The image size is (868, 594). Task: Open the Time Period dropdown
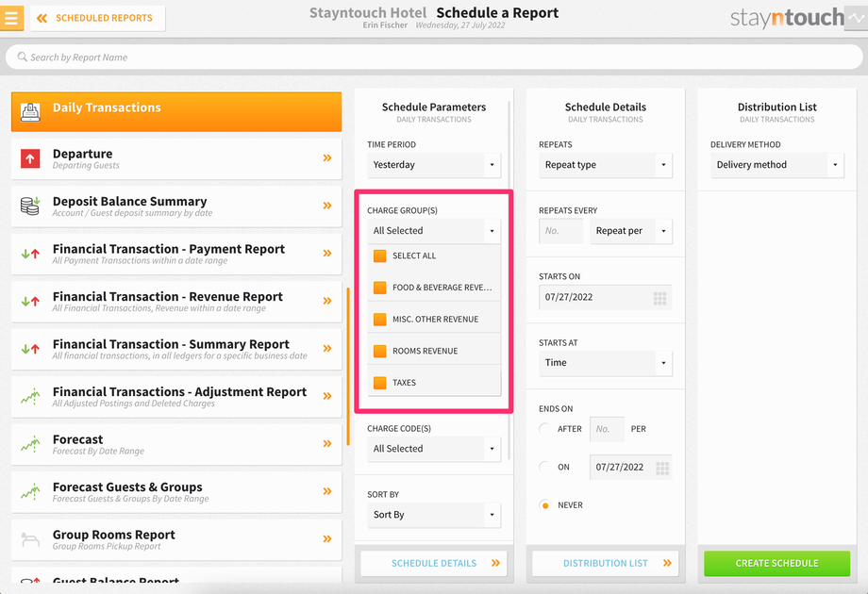(434, 165)
